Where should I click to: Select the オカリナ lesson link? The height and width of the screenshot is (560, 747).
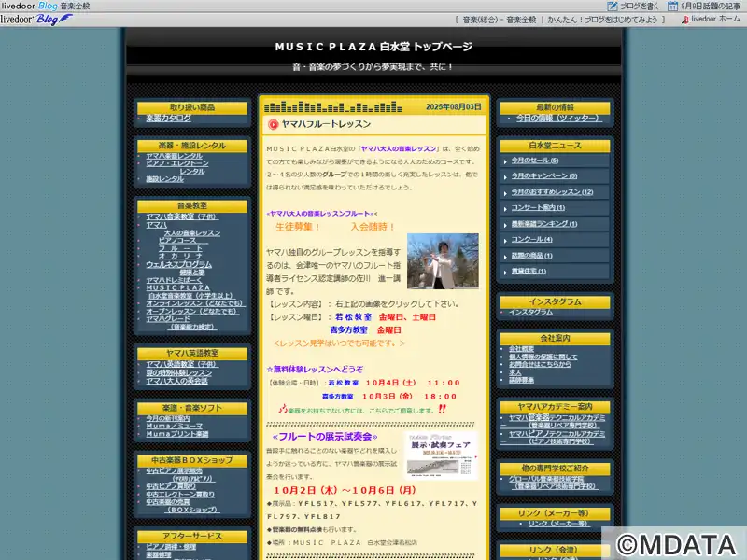coord(180,256)
